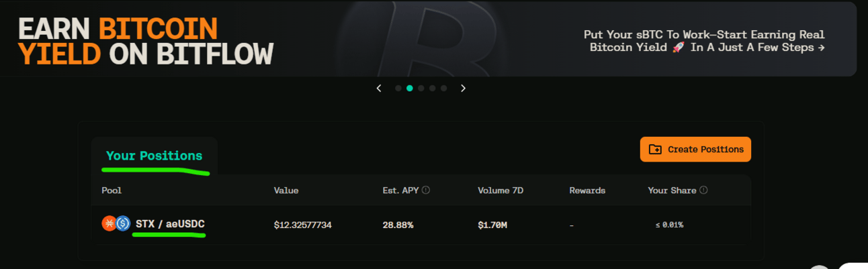Image resolution: width=868 pixels, height=269 pixels.
Task: Select the fourth carousel dot
Action: point(432,88)
